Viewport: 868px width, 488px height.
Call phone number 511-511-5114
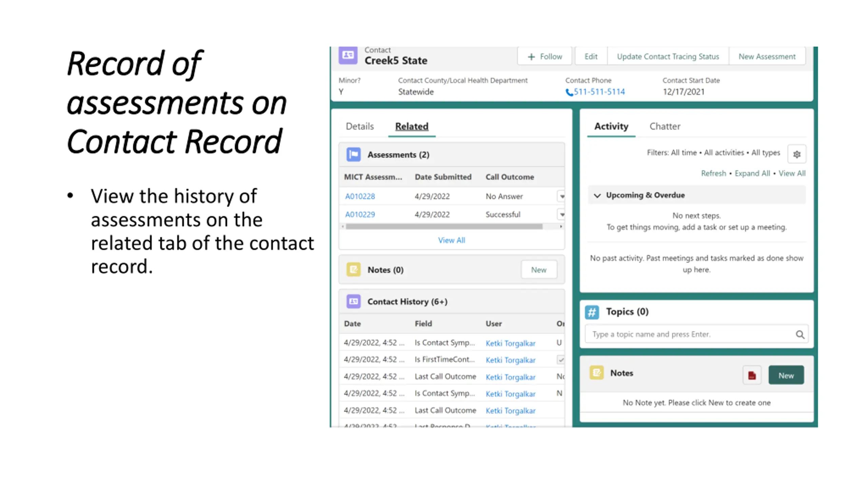coord(599,92)
